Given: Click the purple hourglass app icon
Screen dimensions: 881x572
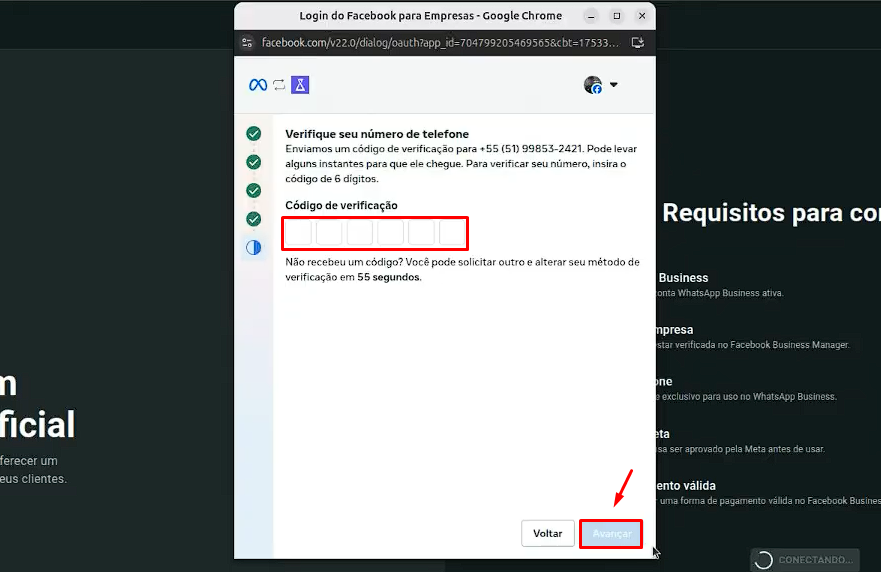Looking at the screenshot, I should [300, 85].
